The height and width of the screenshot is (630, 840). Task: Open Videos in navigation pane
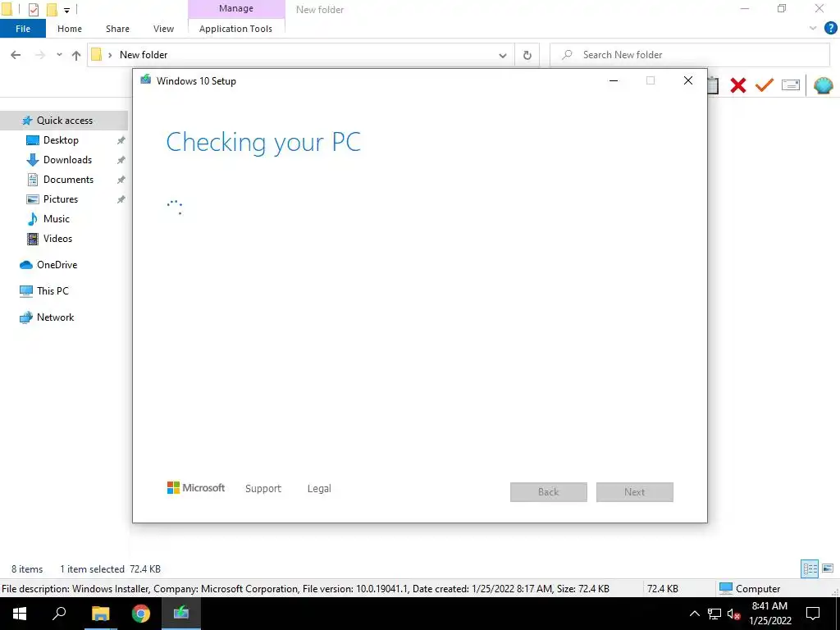coord(57,239)
